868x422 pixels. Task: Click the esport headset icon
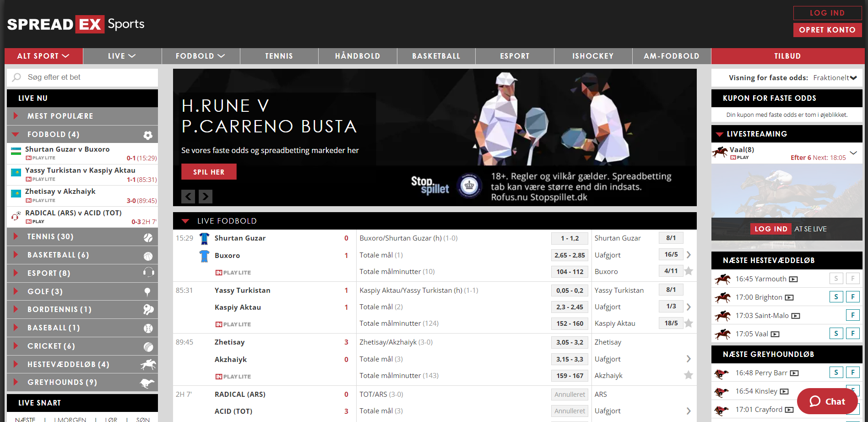click(148, 273)
